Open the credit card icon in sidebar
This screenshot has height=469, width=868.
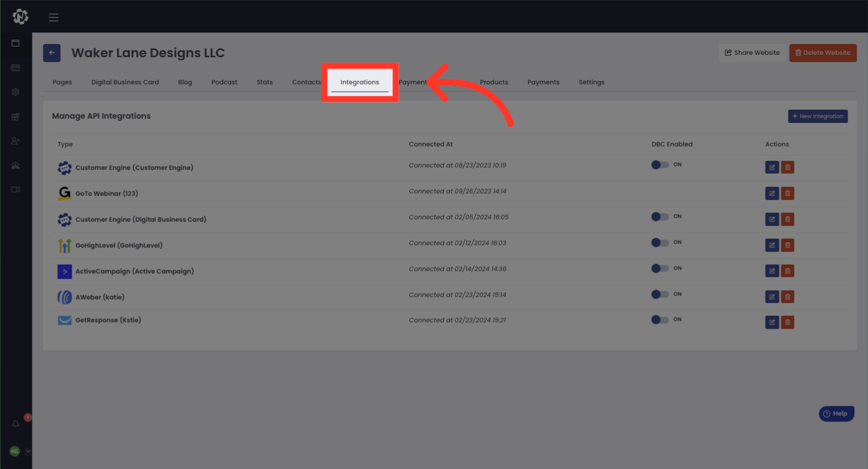(x=16, y=68)
